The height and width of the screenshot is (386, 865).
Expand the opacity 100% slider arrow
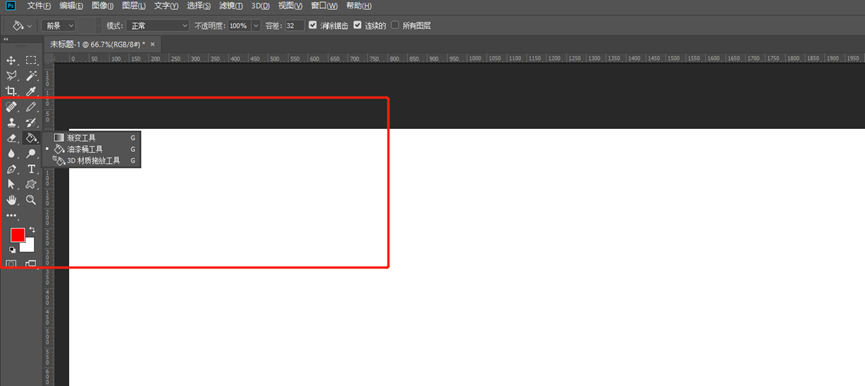[x=256, y=25]
